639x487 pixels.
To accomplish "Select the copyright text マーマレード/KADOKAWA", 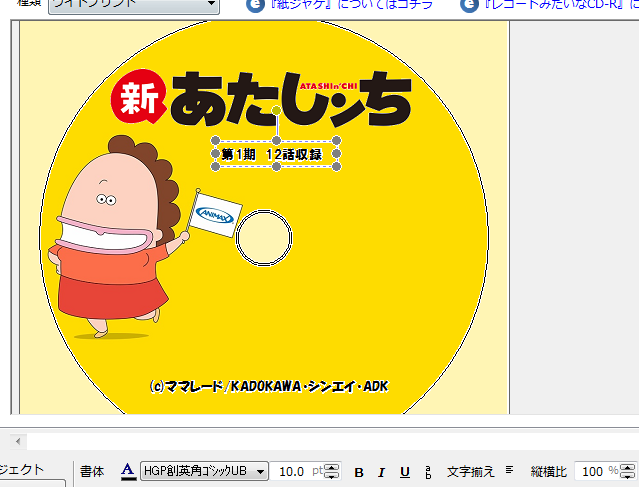I will pos(269,386).
